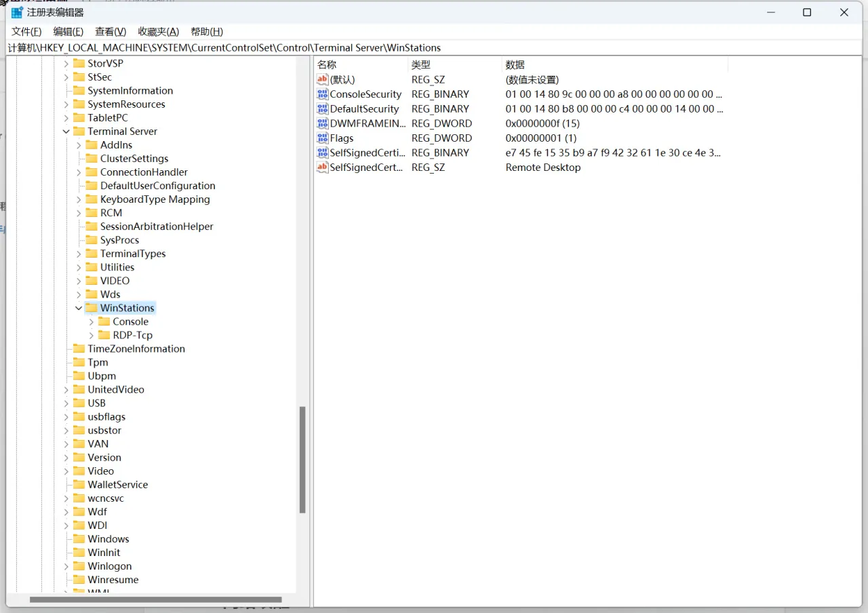The image size is (868, 613).
Task: Select the DefaultUserConfiguration key
Action: [157, 186]
